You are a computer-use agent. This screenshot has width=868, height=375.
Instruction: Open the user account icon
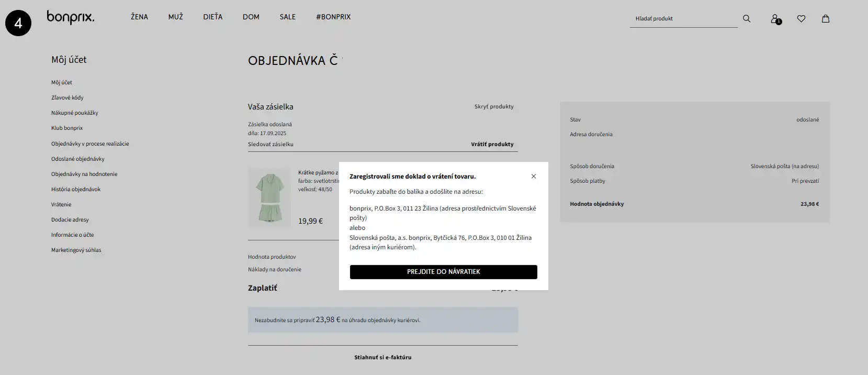click(x=775, y=19)
